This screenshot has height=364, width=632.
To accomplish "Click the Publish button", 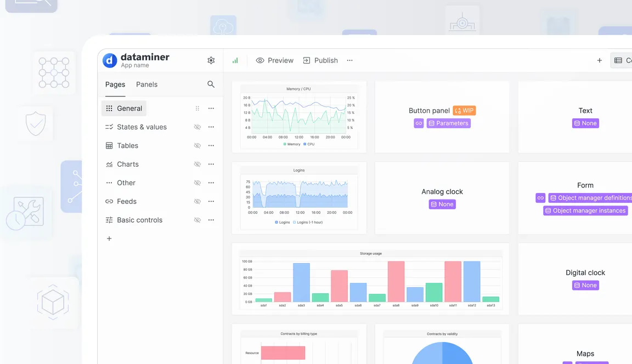I will click(x=320, y=60).
